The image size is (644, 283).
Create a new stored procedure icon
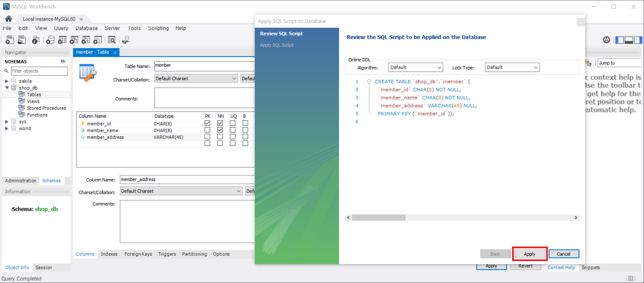coord(86,40)
